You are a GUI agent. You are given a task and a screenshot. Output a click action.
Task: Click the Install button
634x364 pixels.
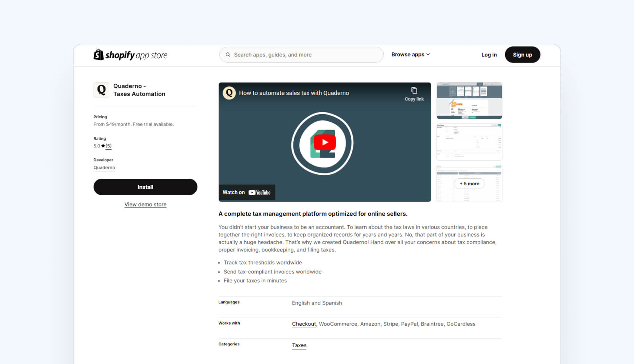[145, 187]
